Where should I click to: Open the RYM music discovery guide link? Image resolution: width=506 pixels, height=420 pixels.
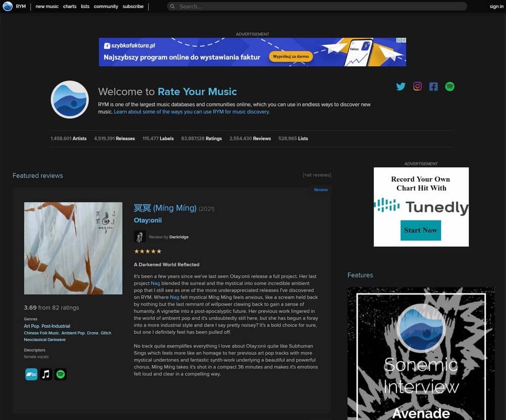pyautogui.click(x=192, y=112)
